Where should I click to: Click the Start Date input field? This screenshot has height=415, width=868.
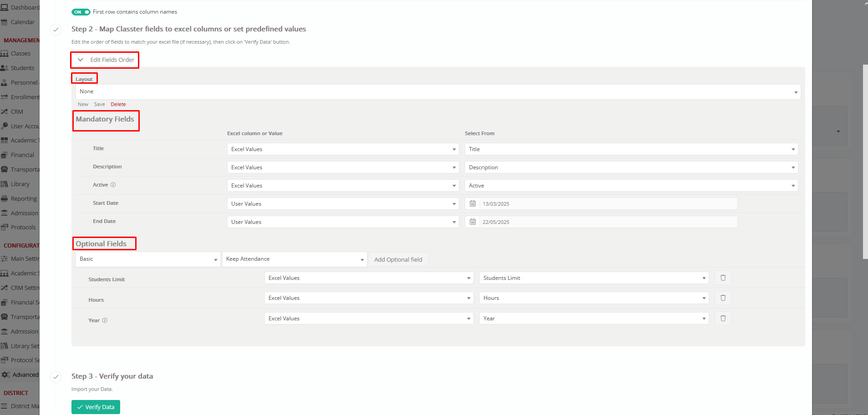coord(608,204)
